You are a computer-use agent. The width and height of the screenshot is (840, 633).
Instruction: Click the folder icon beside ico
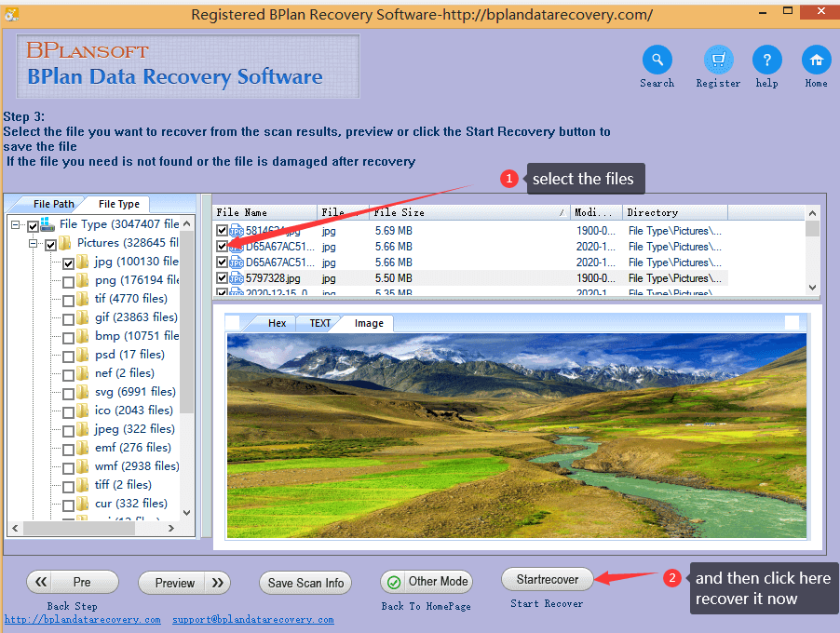(83, 411)
